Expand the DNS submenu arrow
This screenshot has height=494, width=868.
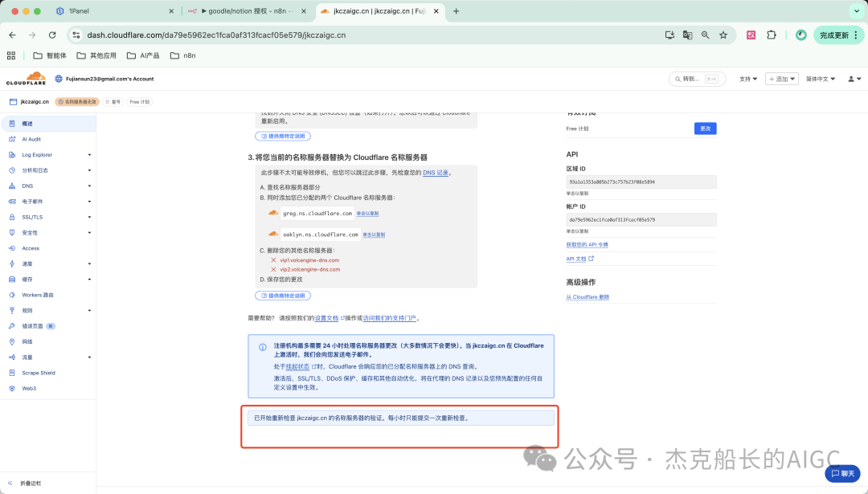(89, 186)
